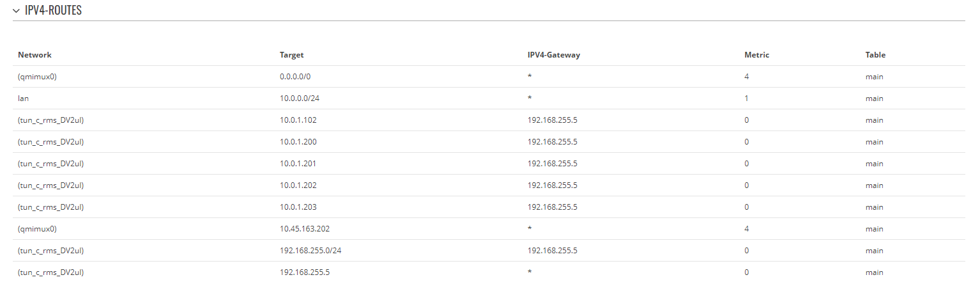This screenshot has height=291, width=980.
Task: Select the Metric column header
Action: click(x=757, y=55)
